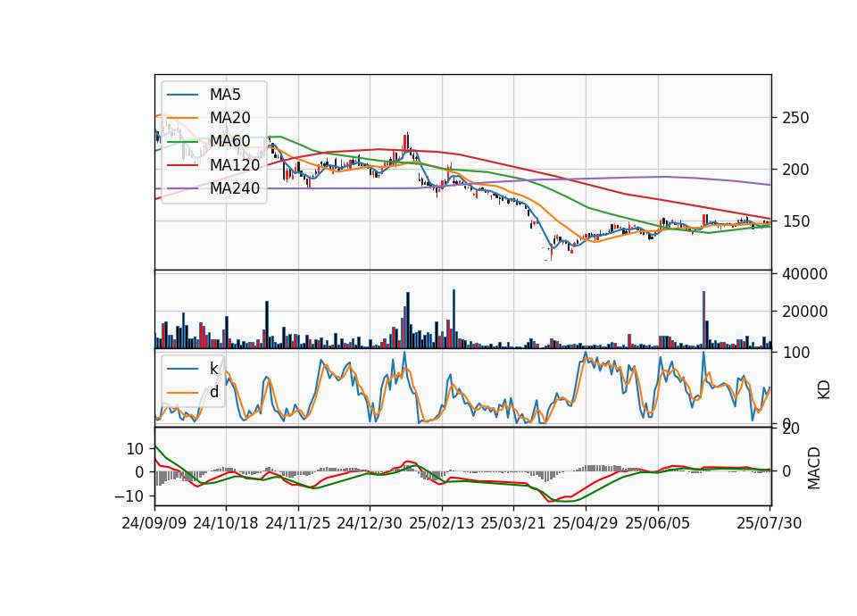Click the 25/02/13 date axis label
Viewport: 857px width, 616px height.
(442, 523)
